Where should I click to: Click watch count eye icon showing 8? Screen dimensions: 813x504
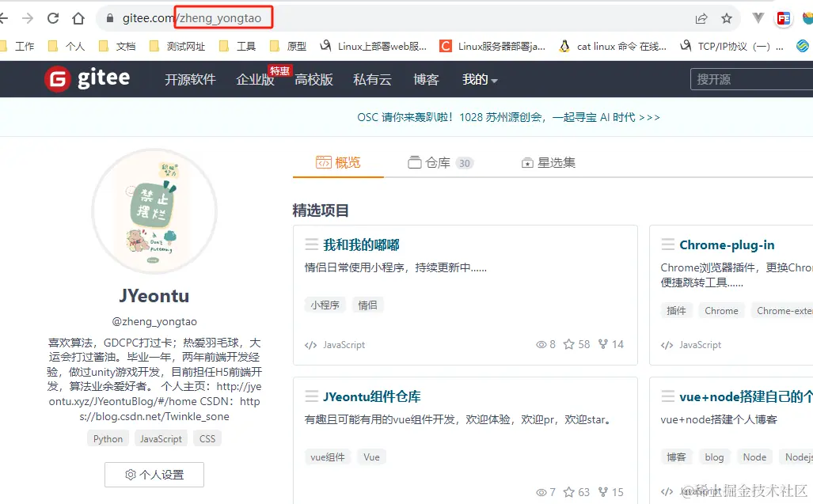point(541,344)
